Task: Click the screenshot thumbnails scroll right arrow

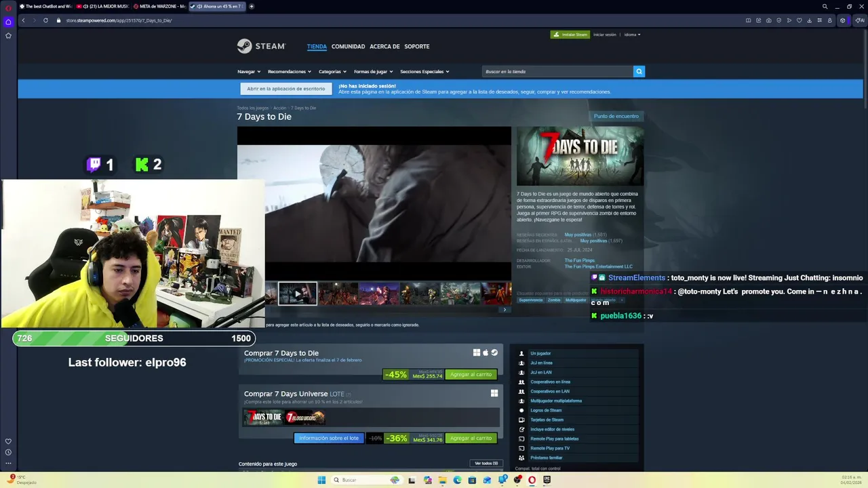Action: click(504, 310)
